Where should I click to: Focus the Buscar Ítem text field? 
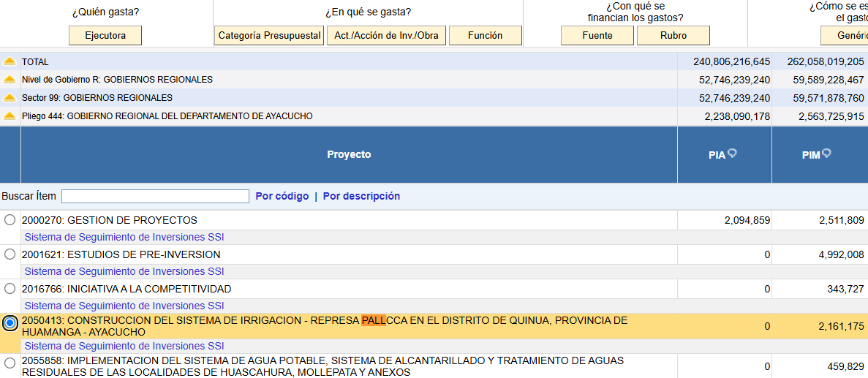click(156, 196)
